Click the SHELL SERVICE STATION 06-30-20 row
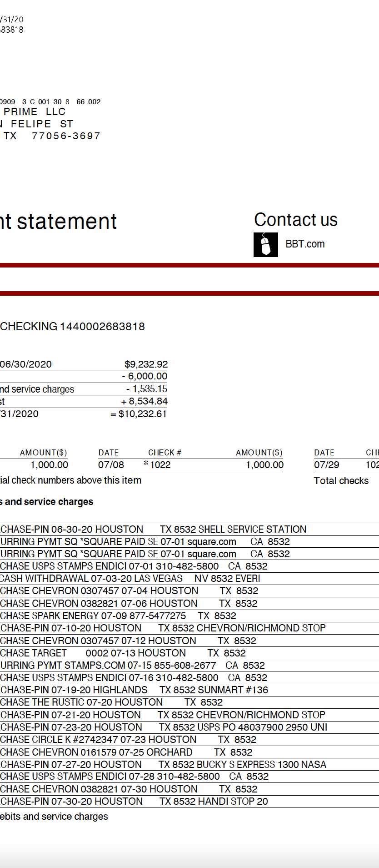 189,530
